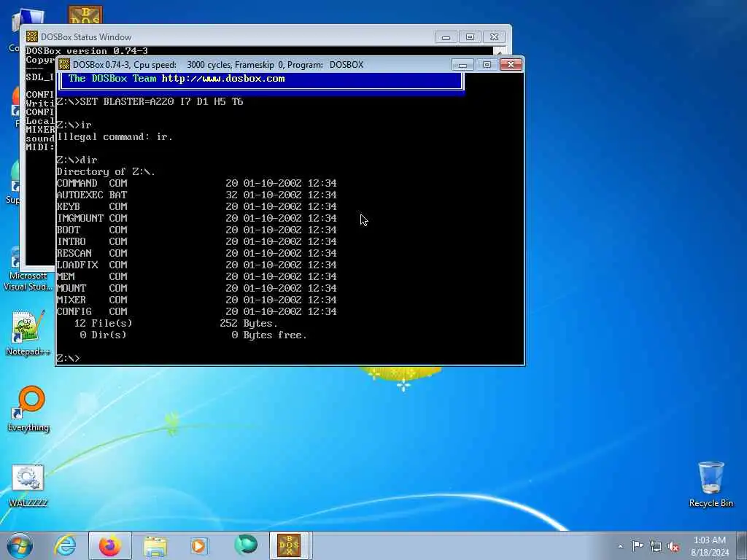This screenshot has height=560, width=747.
Task: Click the LOADFIX COM directory row
Action: tap(196, 265)
